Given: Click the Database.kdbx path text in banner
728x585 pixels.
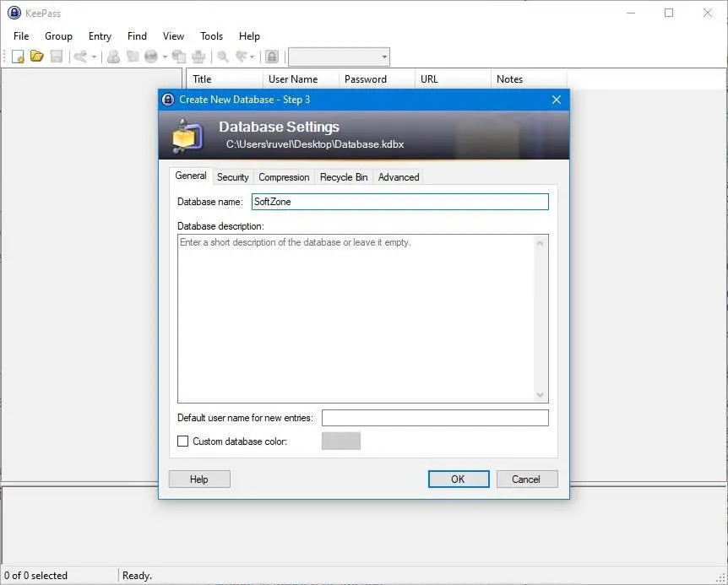Looking at the screenshot, I should 315,144.
